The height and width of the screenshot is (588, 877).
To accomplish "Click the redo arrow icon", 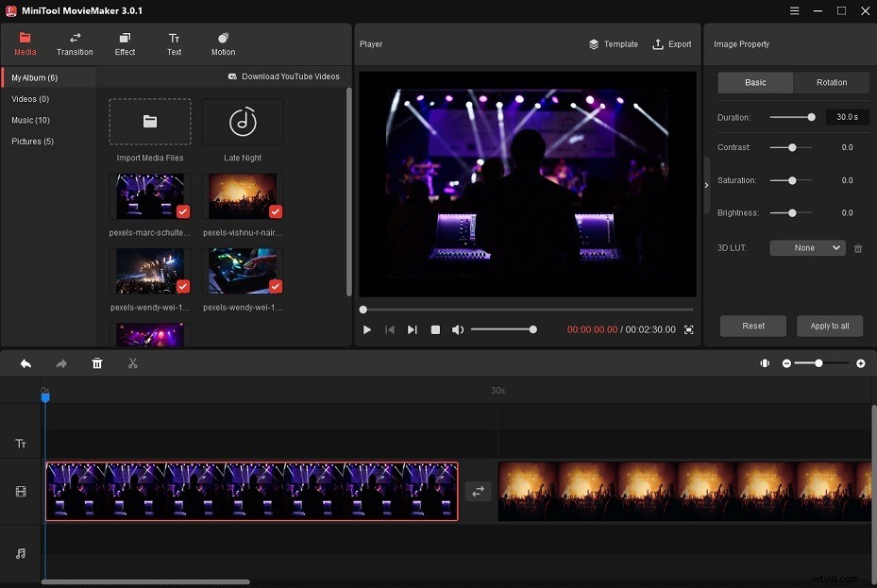I will coord(61,363).
